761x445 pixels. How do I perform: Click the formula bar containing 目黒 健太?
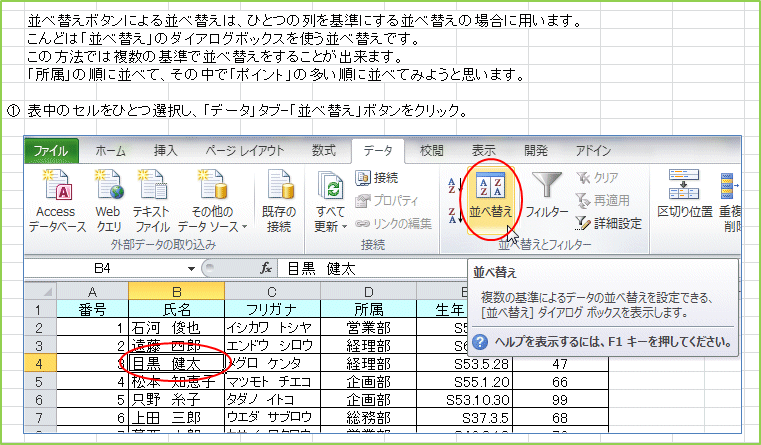click(373, 268)
